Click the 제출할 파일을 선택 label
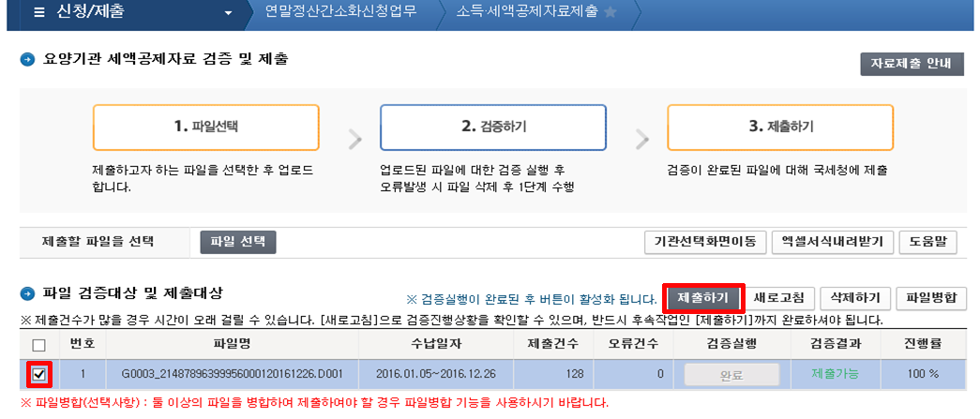 (x=98, y=242)
